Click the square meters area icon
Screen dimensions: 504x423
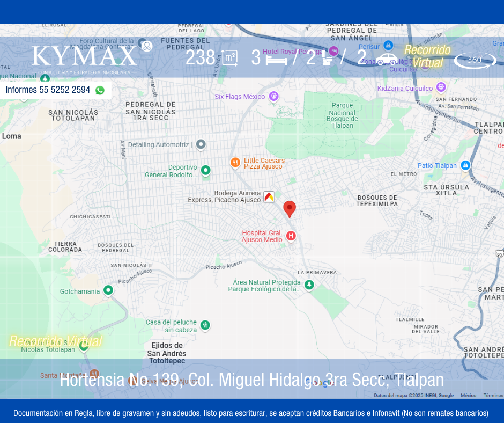[x=230, y=59]
